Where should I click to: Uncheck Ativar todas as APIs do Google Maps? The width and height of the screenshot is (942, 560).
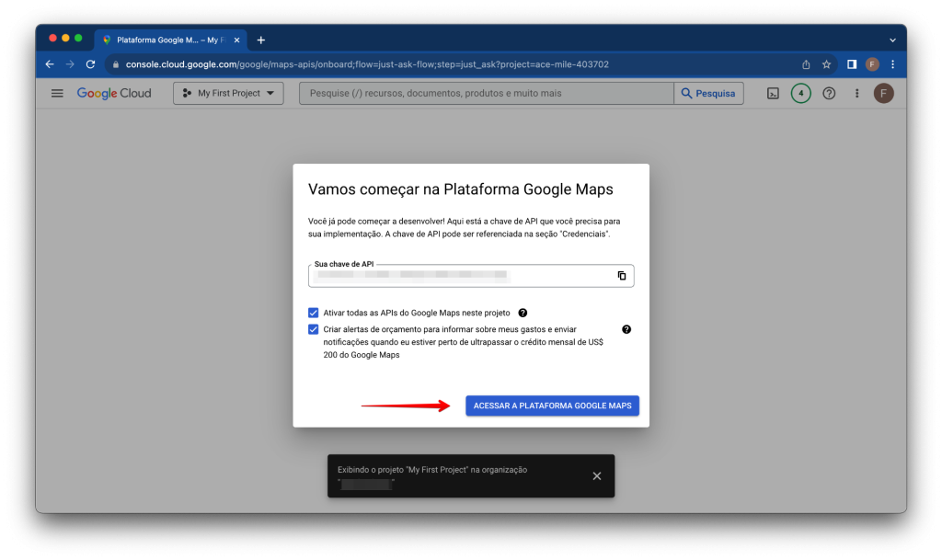pos(313,313)
